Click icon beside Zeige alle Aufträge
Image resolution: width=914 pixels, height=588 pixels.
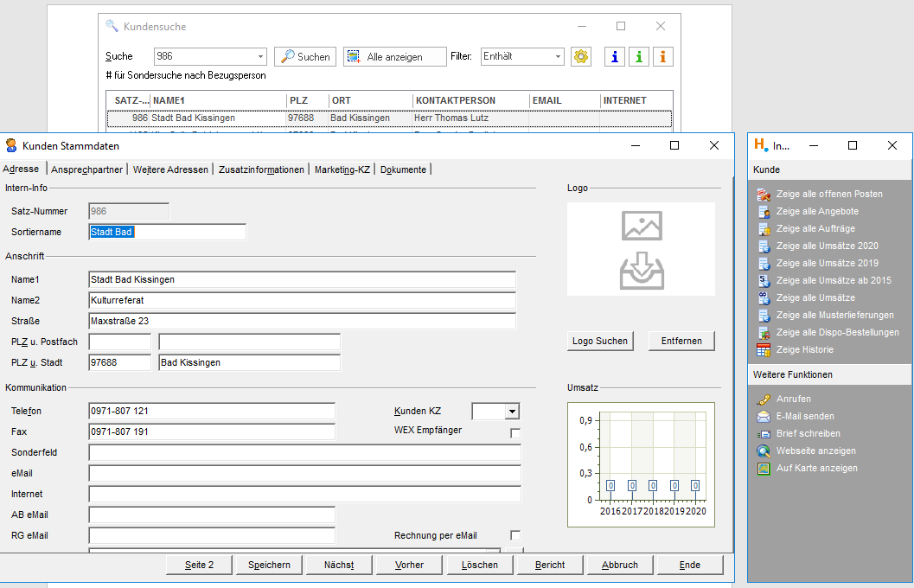(764, 229)
